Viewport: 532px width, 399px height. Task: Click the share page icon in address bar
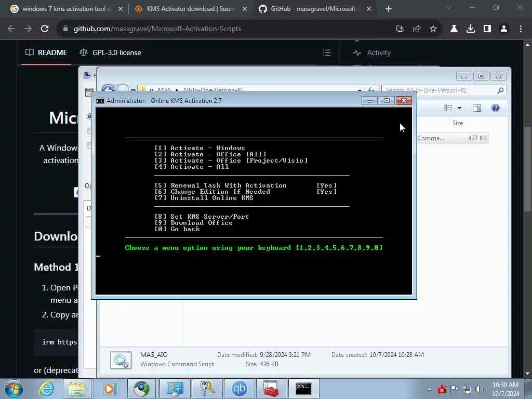[x=417, y=29]
